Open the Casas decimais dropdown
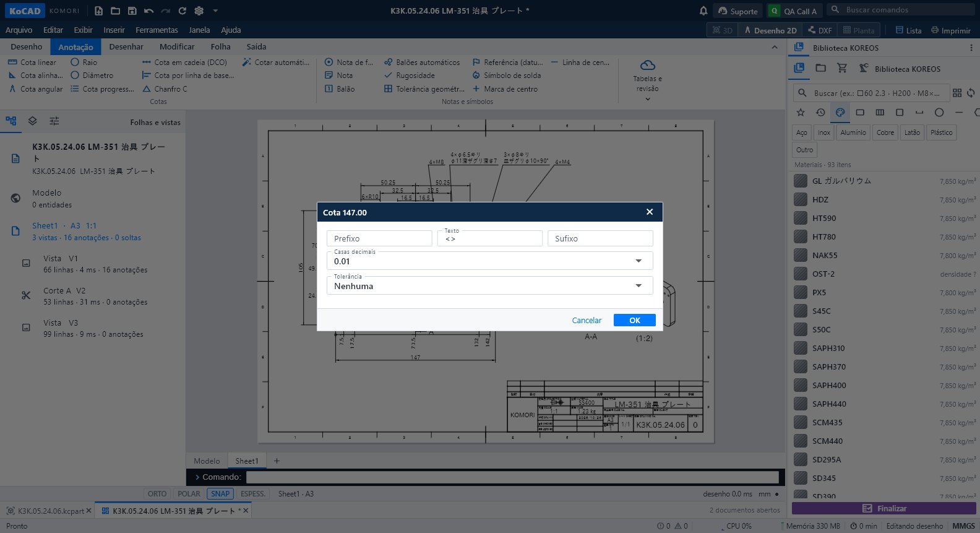 pos(490,261)
